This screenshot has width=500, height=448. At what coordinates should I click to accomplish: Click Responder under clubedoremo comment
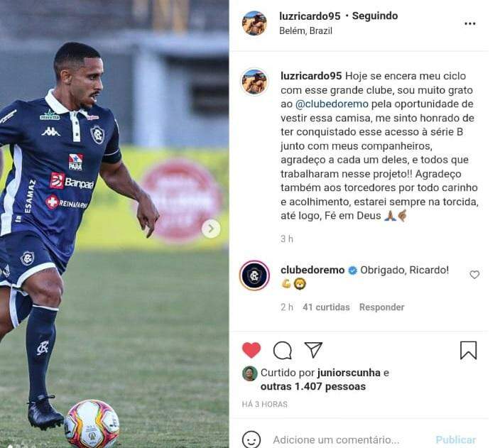click(381, 307)
